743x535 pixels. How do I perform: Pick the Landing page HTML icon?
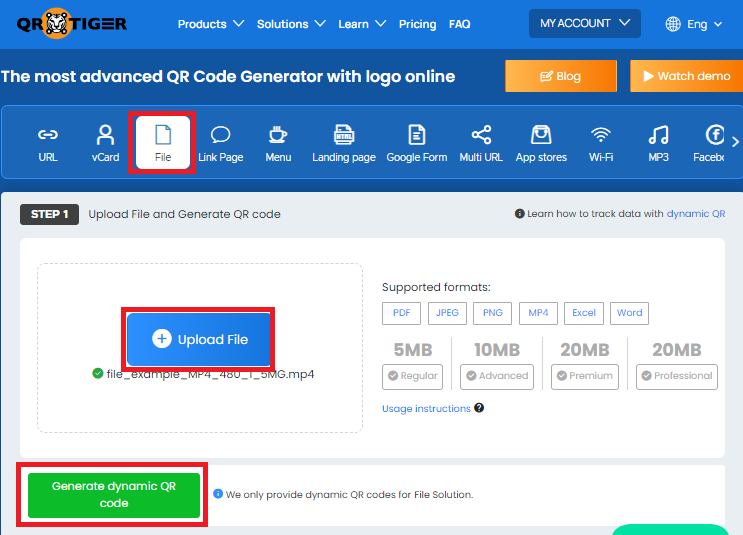(344, 135)
